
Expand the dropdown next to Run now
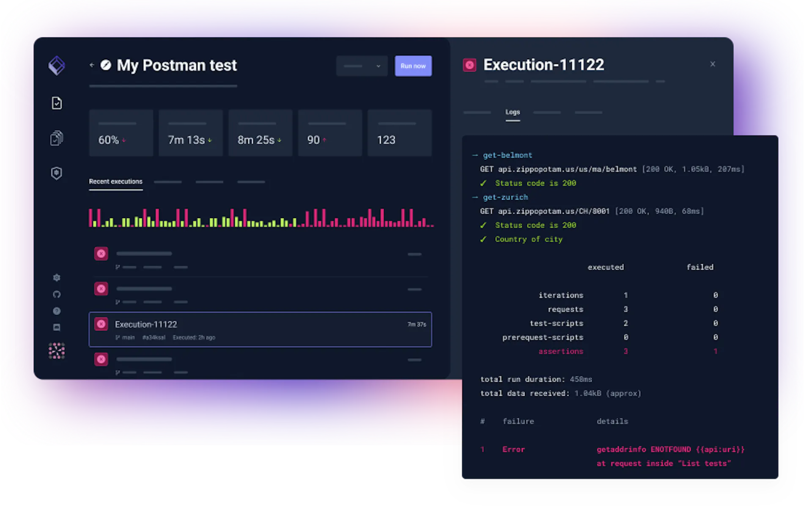(362, 66)
